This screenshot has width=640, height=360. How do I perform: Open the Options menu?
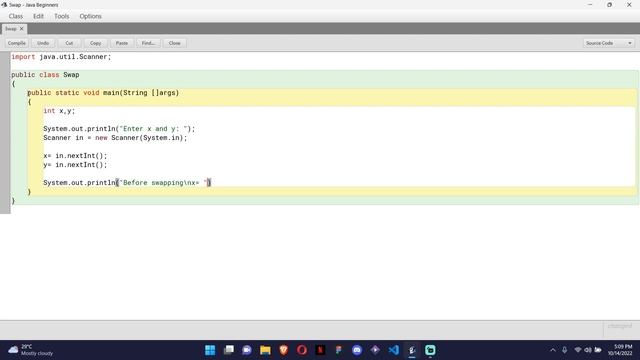(90, 16)
